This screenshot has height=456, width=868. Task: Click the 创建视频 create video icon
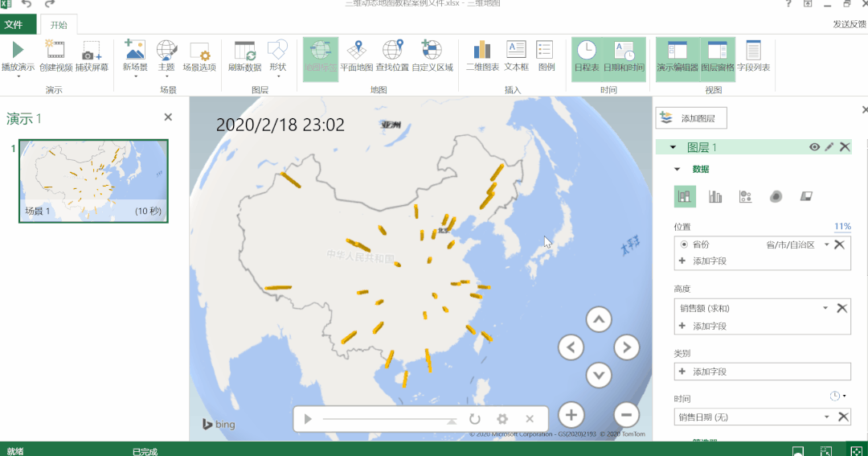click(x=55, y=50)
